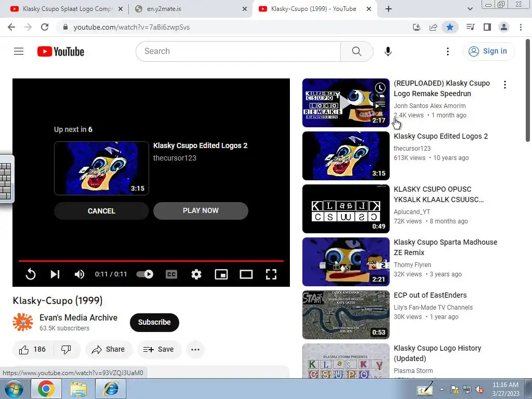Go to the YouTube home logo
The width and height of the screenshot is (532, 399).
[61, 51]
